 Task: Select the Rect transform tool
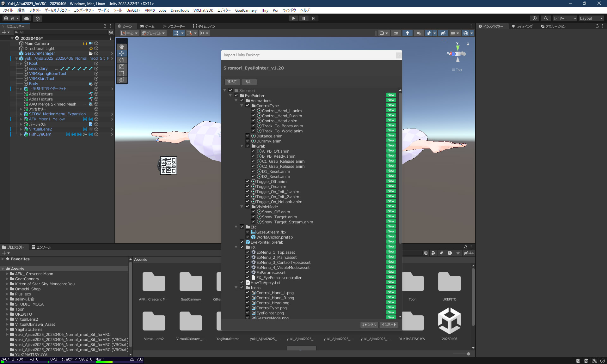pyautogui.click(x=122, y=73)
